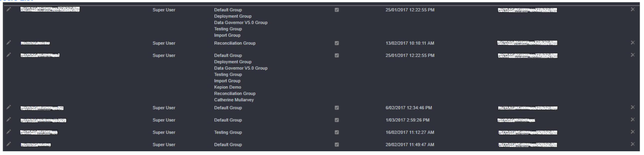Select the Kepion Demo group entry
Viewport: 644px width, 155px height.
(228, 87)
